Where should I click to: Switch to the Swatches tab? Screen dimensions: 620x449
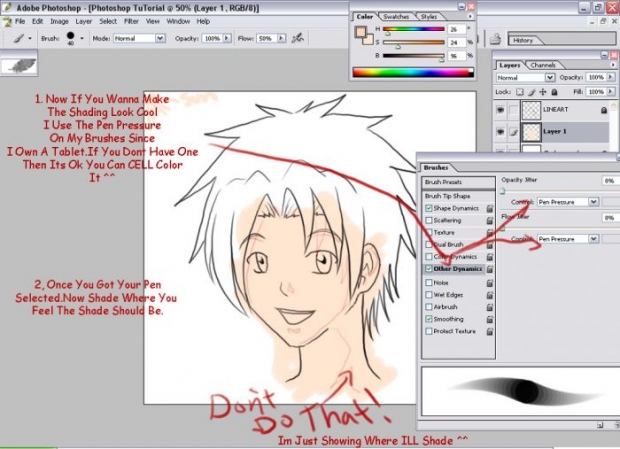click(396, 17)
